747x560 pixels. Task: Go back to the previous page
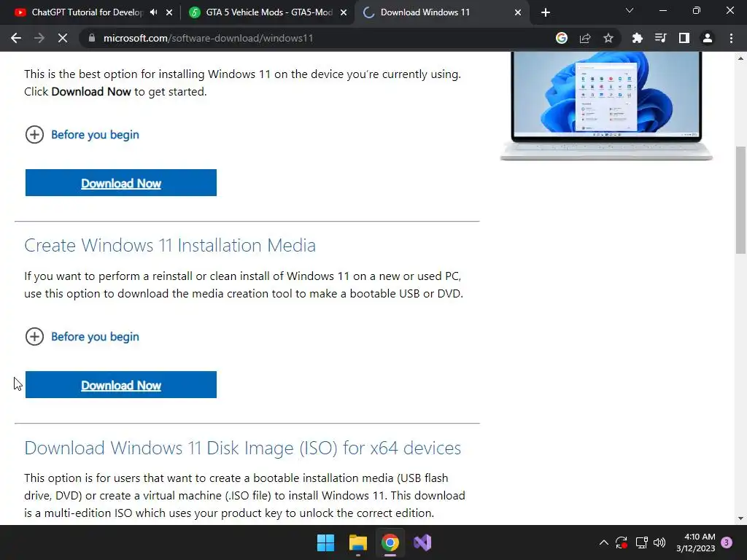coord(16,38)
